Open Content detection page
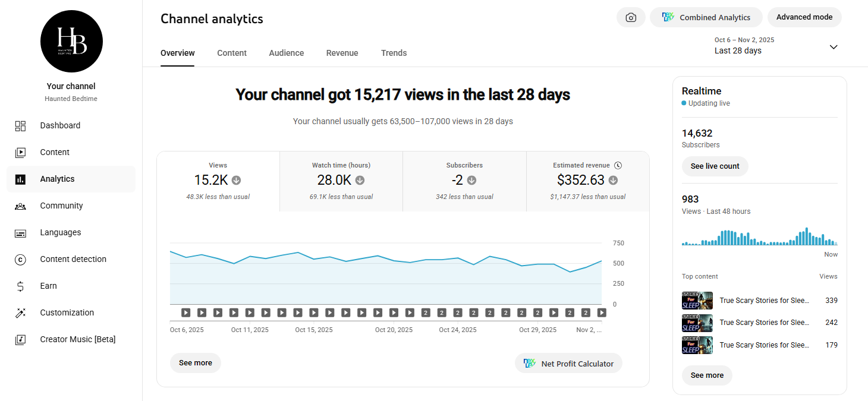Image resolution: width=868 pixels, height=401 pixels. tap(73, 259)
